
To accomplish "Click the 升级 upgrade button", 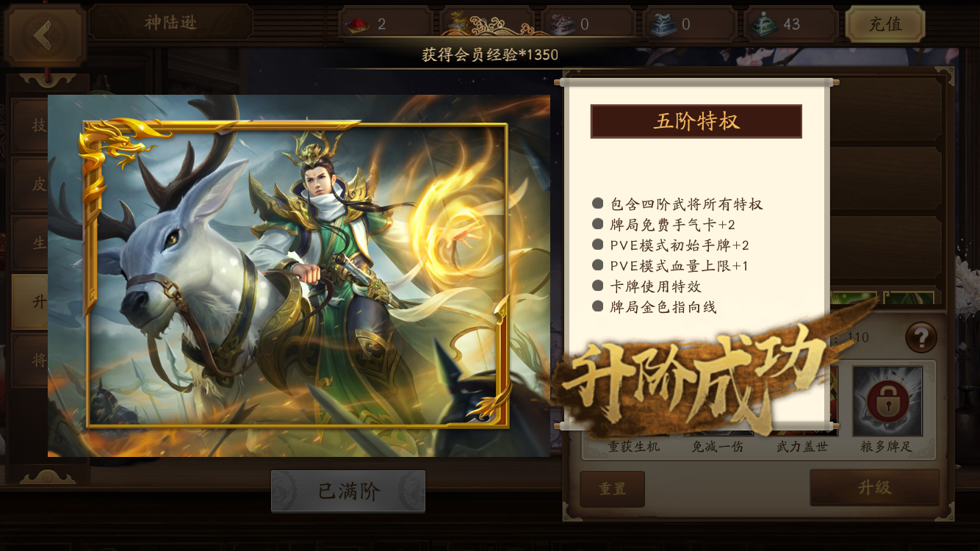I will pyautogui.click(x=874, y=488).
